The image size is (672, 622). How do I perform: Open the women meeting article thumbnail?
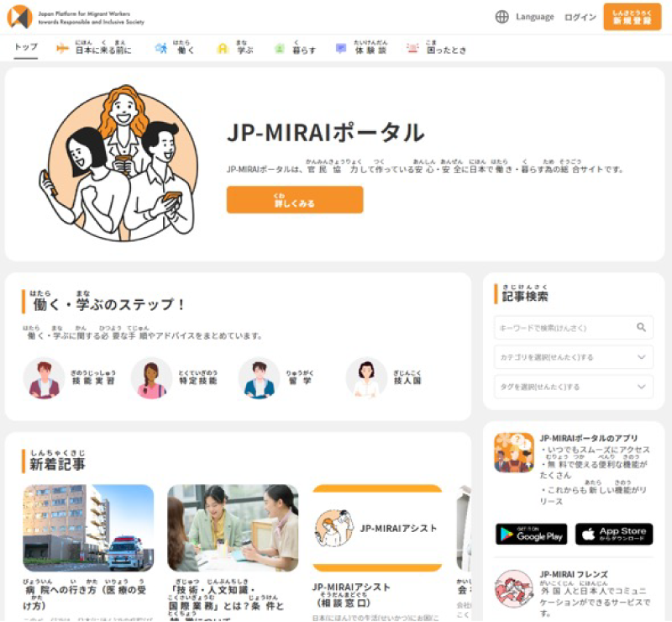233,528
